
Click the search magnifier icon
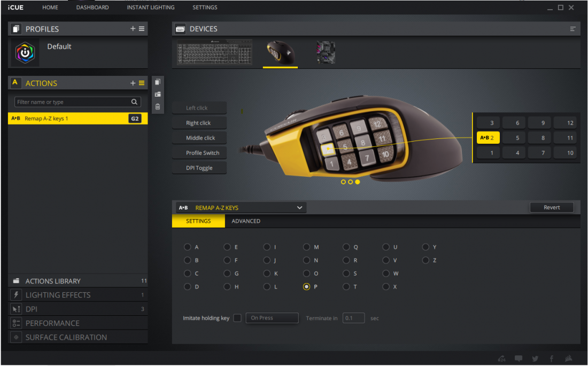click(135, 102)
